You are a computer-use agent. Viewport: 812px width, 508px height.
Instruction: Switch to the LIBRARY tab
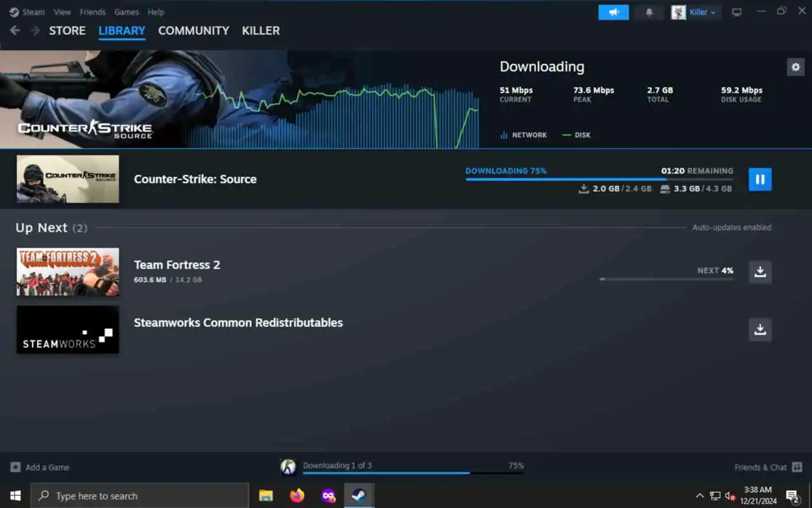click(122, 30)
